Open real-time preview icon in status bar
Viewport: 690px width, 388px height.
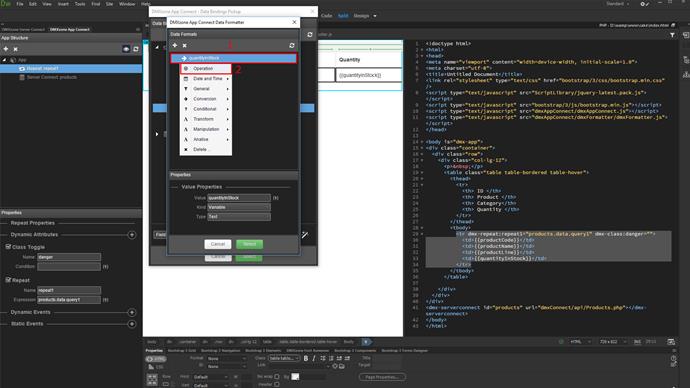pyautogui.click(x=671, y=342)
